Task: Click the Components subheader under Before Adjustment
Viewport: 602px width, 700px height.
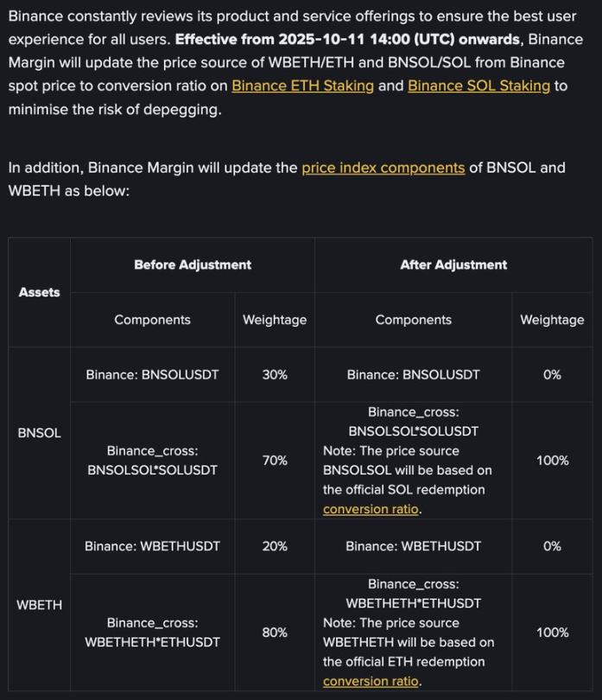Action: [152, 320]
